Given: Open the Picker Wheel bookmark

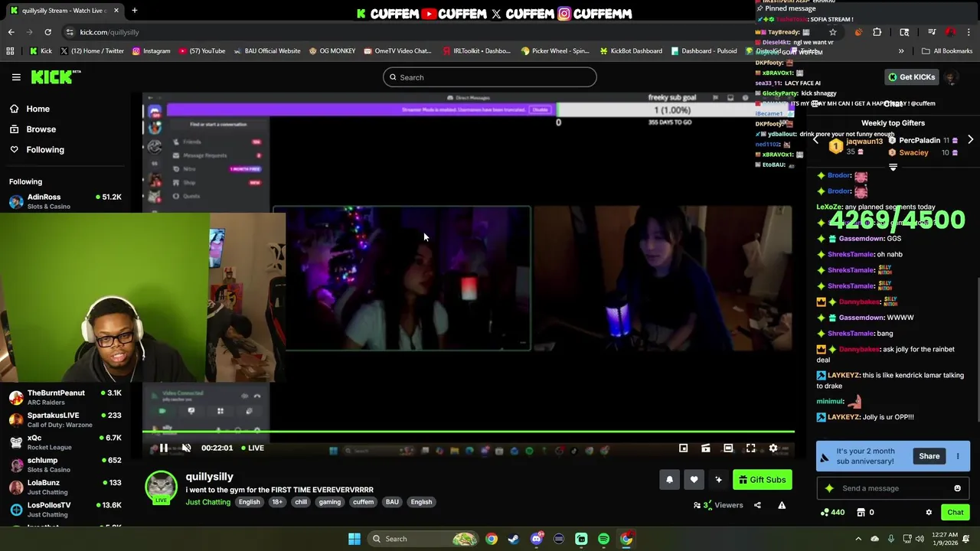Looking at the screenshot, I should (x=554, y=51).
